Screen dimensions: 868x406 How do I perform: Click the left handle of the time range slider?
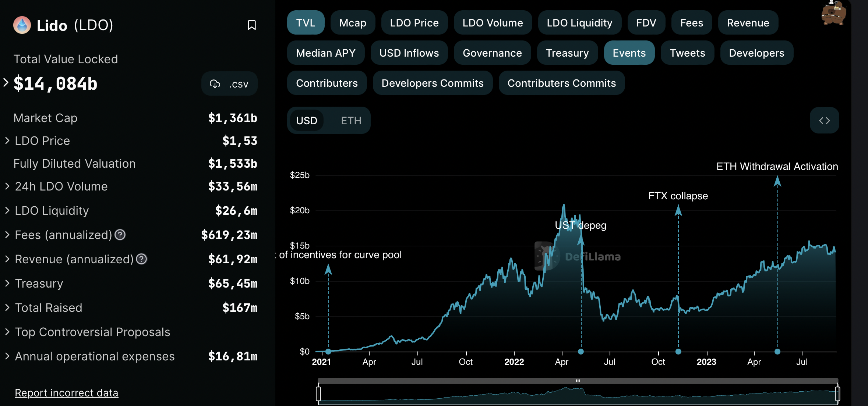318,393
